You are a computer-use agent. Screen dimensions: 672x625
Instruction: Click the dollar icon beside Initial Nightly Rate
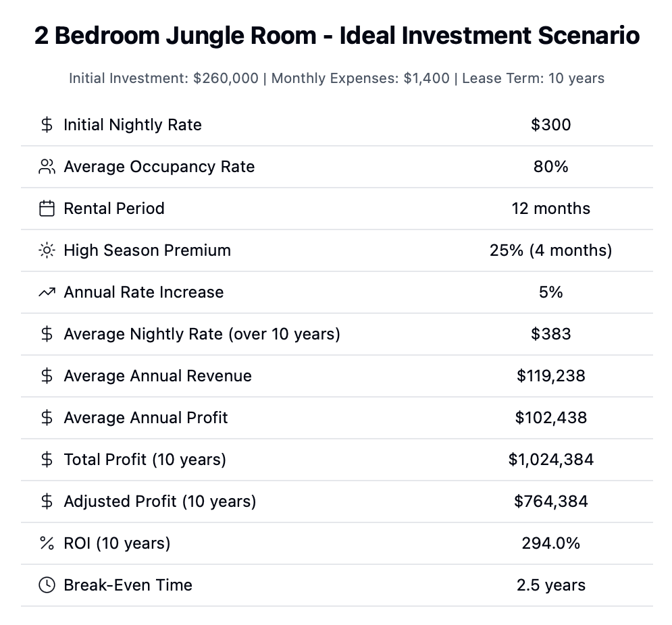click(x=47, y=125)
